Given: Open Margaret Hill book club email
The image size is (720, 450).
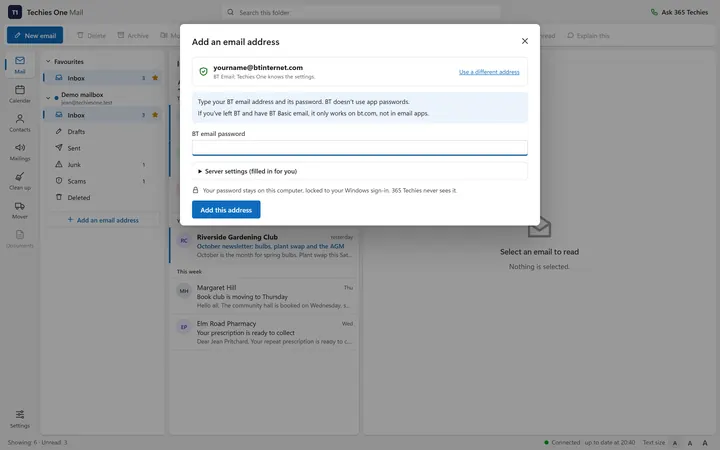Looking at the screenshot, I should [264, 296].
